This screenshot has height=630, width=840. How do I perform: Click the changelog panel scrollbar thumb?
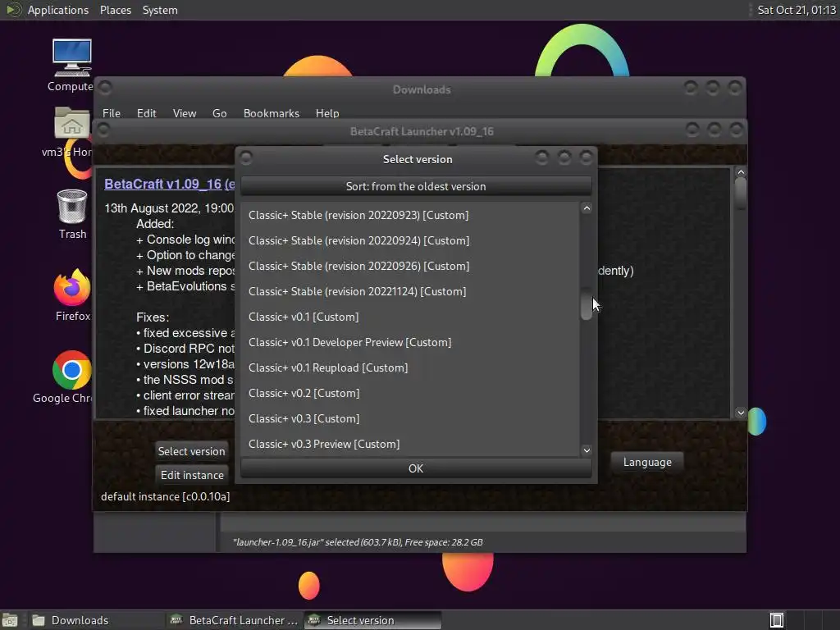coord(741,194)
